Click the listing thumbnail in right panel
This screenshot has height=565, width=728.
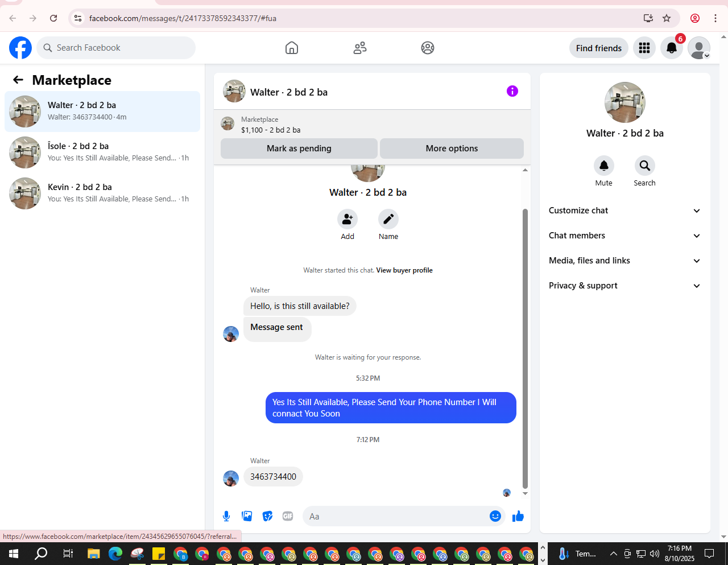pos(625,102)
